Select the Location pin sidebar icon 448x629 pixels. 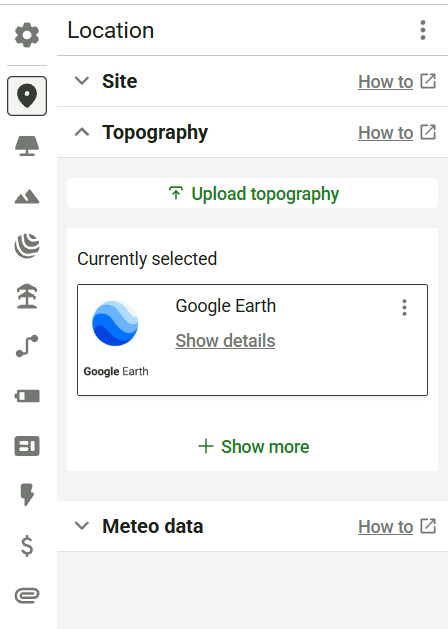click(x=27, y=96)
